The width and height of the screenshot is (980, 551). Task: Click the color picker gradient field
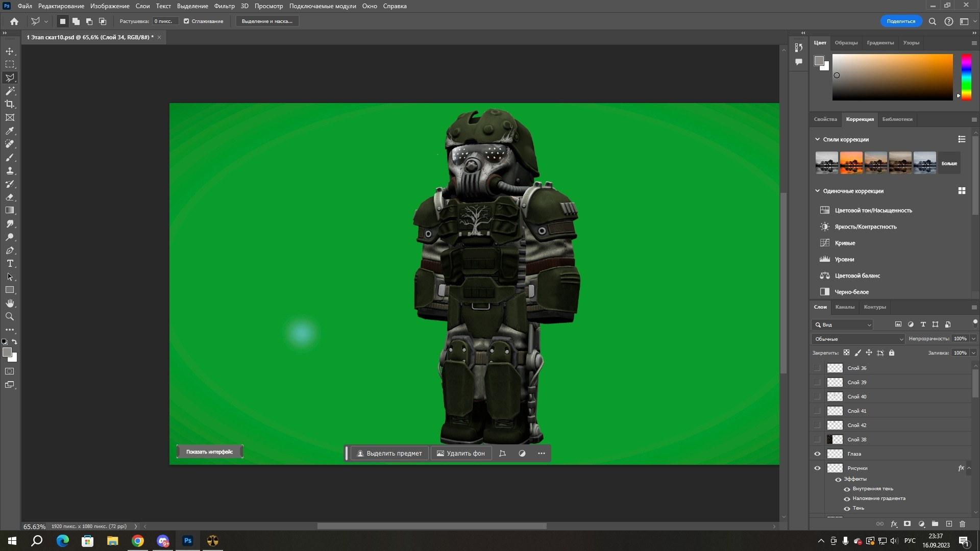pos(892,77)
